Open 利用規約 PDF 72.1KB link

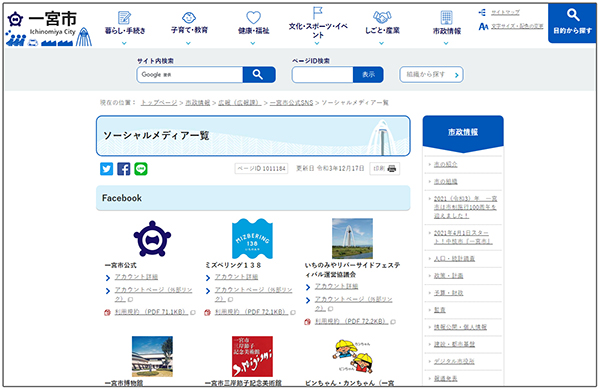251,312
